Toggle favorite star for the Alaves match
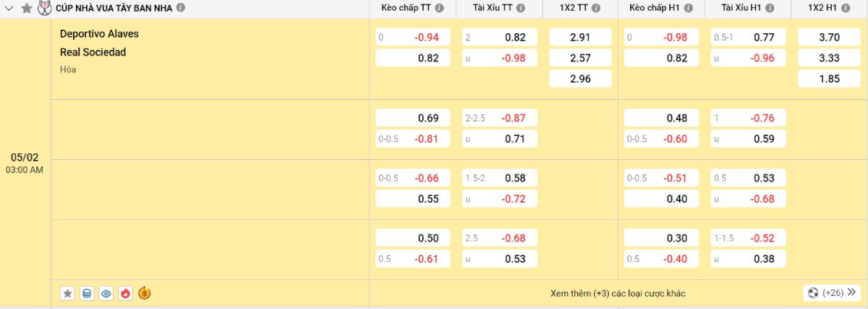Image resolution: width=868 pixels, height=309 pixels. coord(68,293)
